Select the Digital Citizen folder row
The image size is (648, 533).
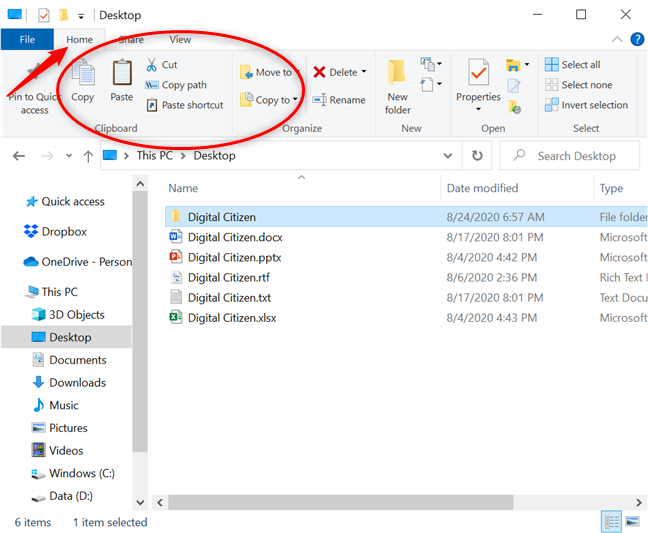pos(406,217)
